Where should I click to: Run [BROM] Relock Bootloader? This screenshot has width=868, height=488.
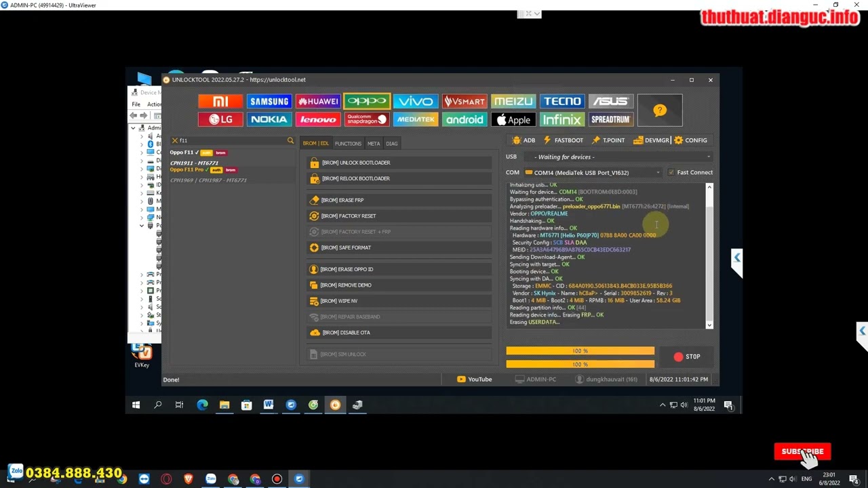399,178
